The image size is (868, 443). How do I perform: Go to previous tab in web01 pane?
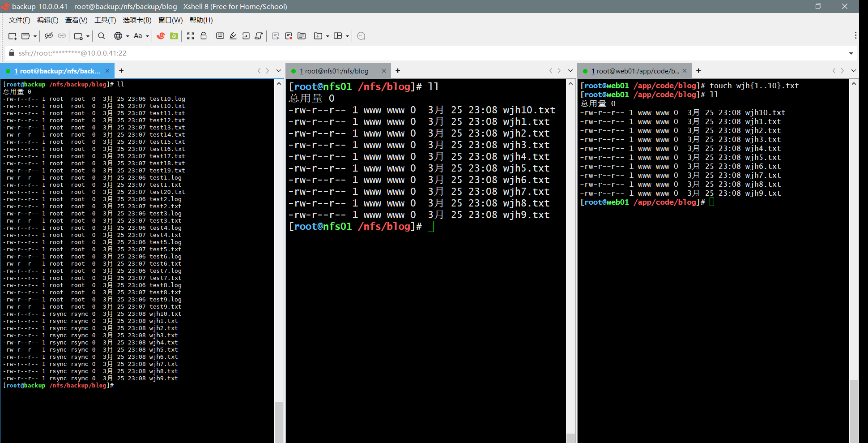[x=834, y=71]
